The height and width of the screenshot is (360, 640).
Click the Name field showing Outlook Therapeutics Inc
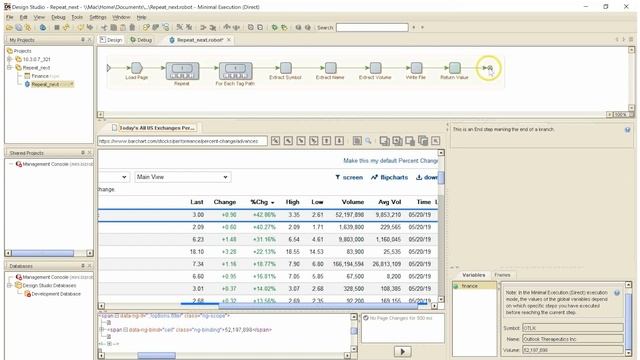[x=573, y=339]
